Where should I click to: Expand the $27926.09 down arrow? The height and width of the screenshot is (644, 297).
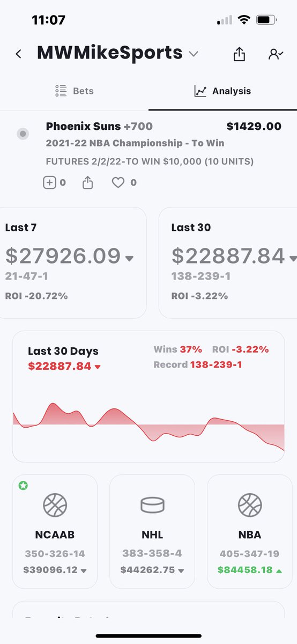pyautogui.click(x=129, y=259)
